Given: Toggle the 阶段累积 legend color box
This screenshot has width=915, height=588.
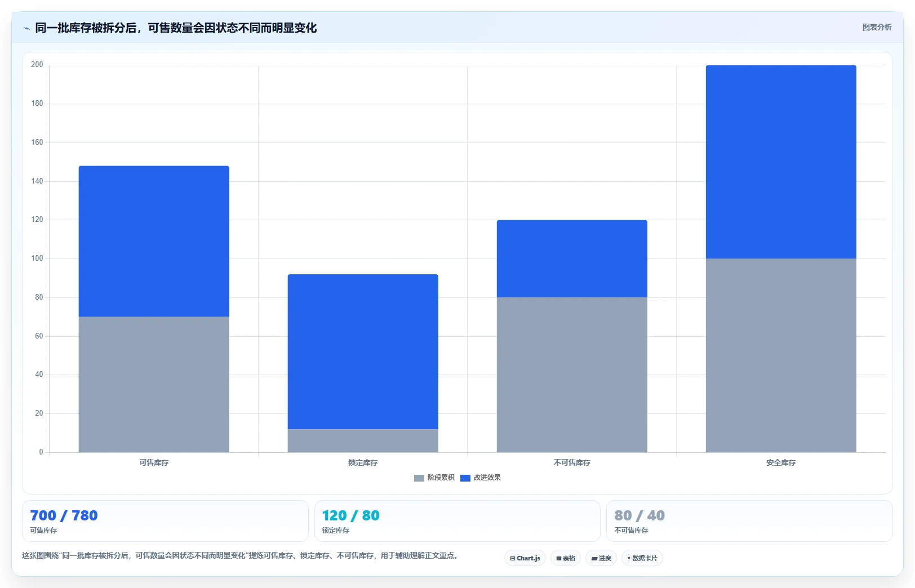Looking at the screenshot, I should tap(419, 478).
